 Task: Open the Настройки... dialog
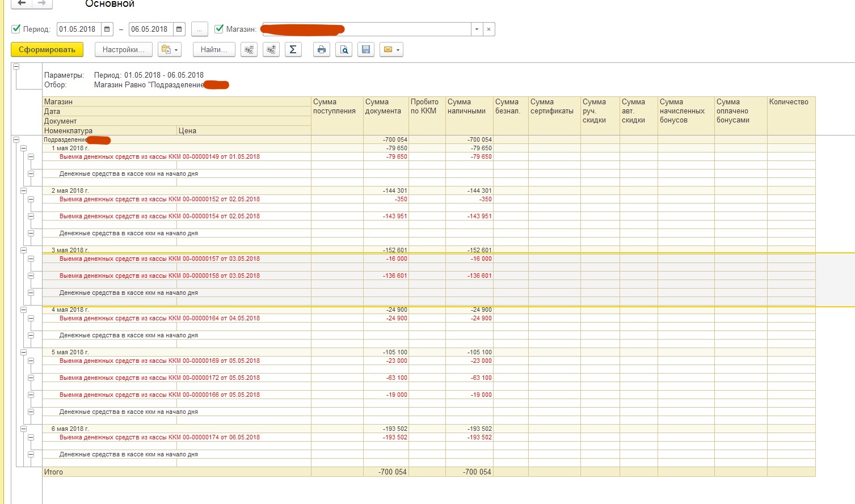[x=123, y=50]
